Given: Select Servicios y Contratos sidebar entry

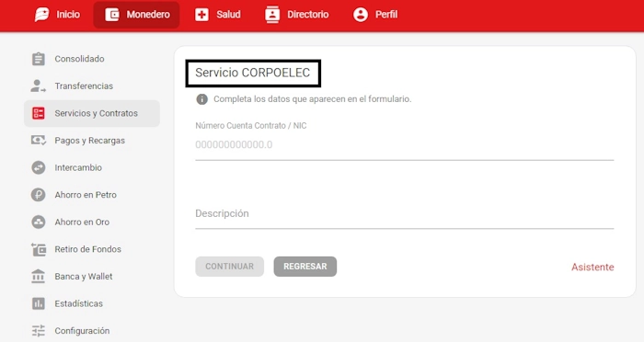Looking at the screenshot, I should pyautogui.click(x=92, y=113).
